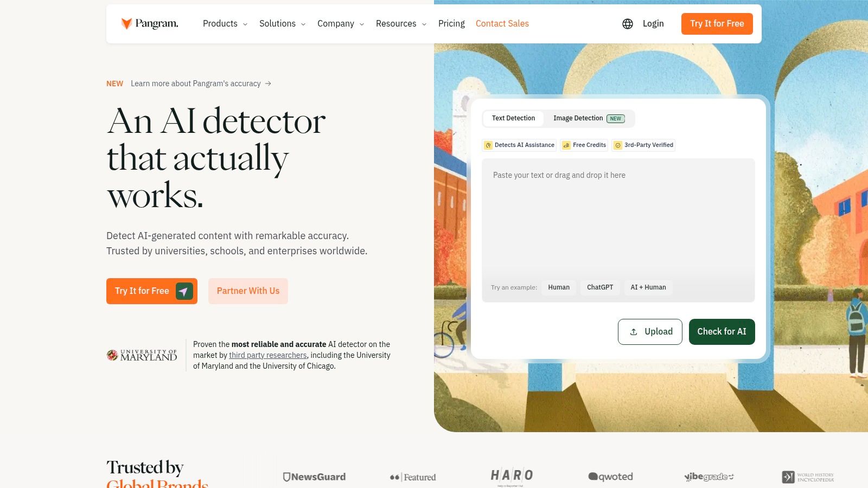Viewport: 868px width, 488px height.
Task: Click the NewsGuard logo
Action: [314, 477]
